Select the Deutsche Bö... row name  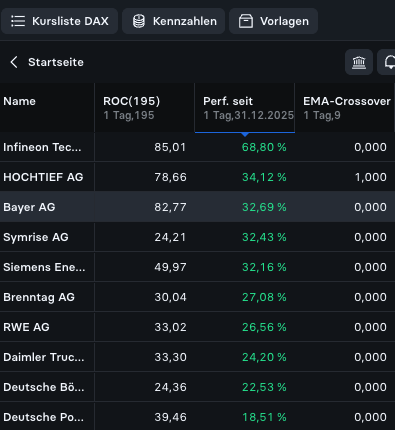[44, 387]
